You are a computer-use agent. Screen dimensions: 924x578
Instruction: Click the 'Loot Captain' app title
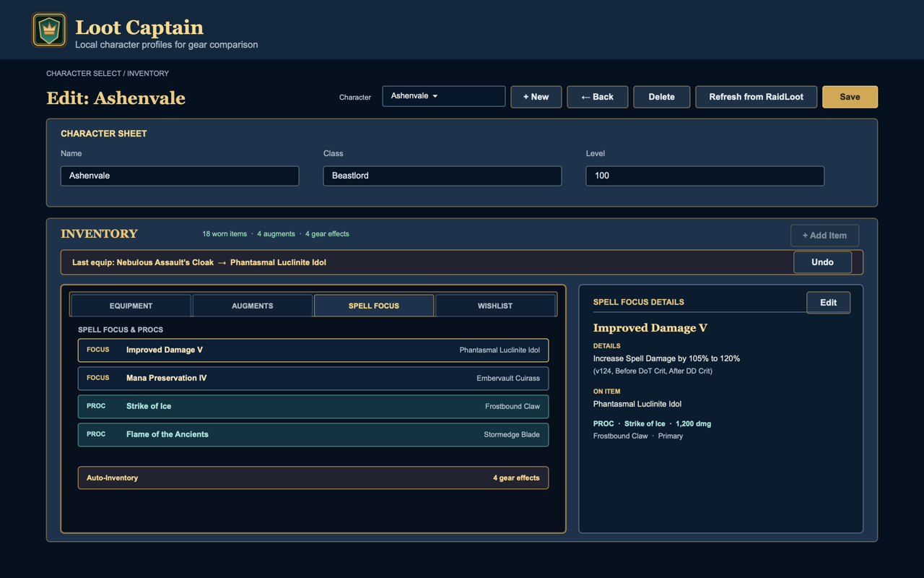click(139, 27)
